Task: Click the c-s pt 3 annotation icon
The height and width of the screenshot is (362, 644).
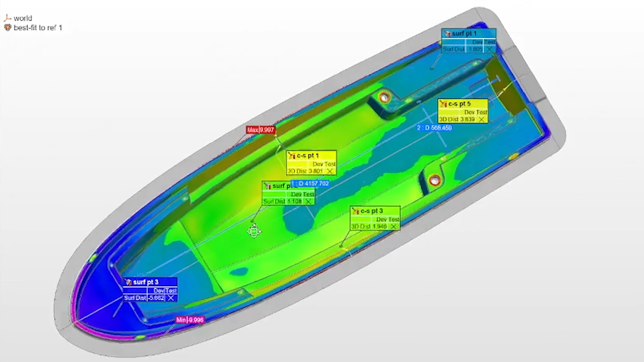Action: [x=355, y=211]
